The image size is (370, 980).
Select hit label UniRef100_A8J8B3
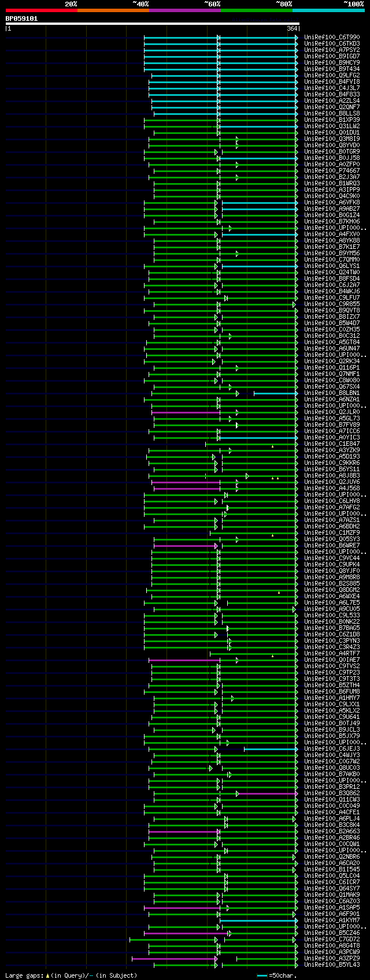click(x=332, y=475)
